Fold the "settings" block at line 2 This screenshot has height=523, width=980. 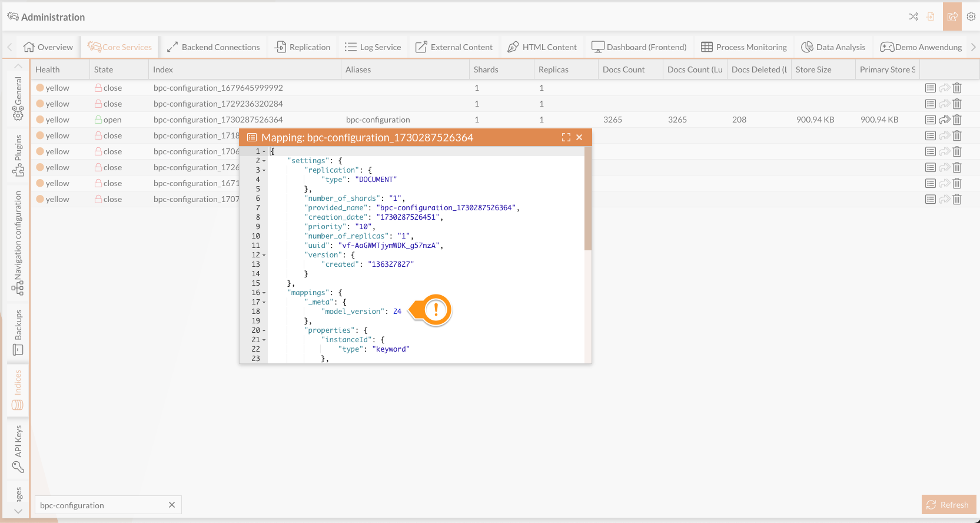[x=264, y=161]
